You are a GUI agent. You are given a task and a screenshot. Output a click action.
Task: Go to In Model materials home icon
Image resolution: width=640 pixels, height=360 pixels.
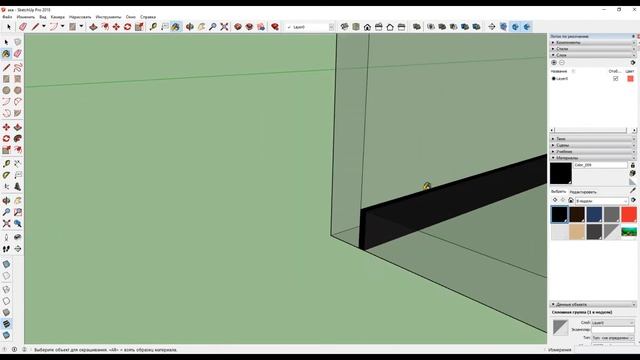pyautogui.click(x=571, y=200)
